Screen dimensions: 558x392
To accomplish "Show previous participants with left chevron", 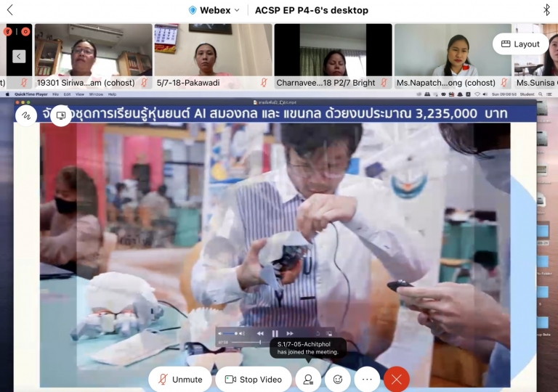I will tap(19, 56).
